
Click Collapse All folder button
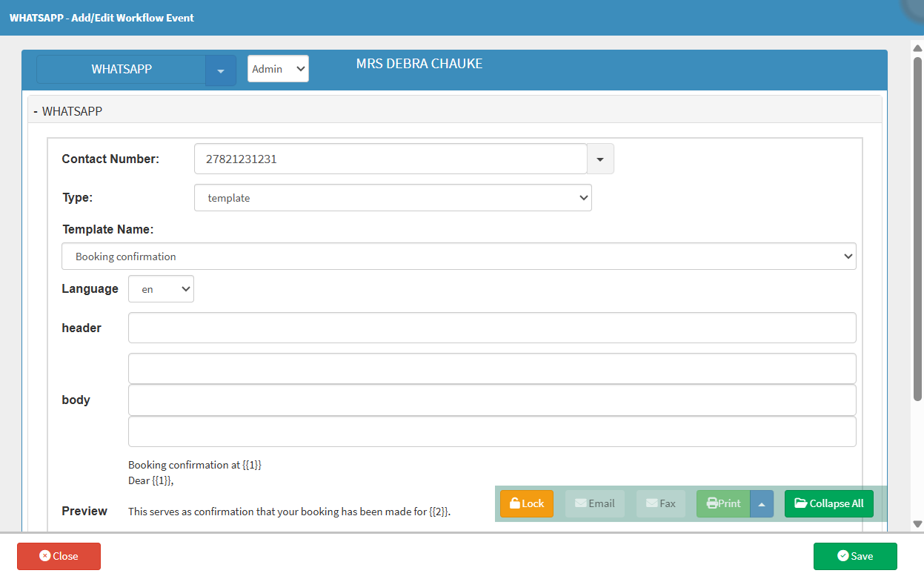pyautogui.click(x=829, y=503)
